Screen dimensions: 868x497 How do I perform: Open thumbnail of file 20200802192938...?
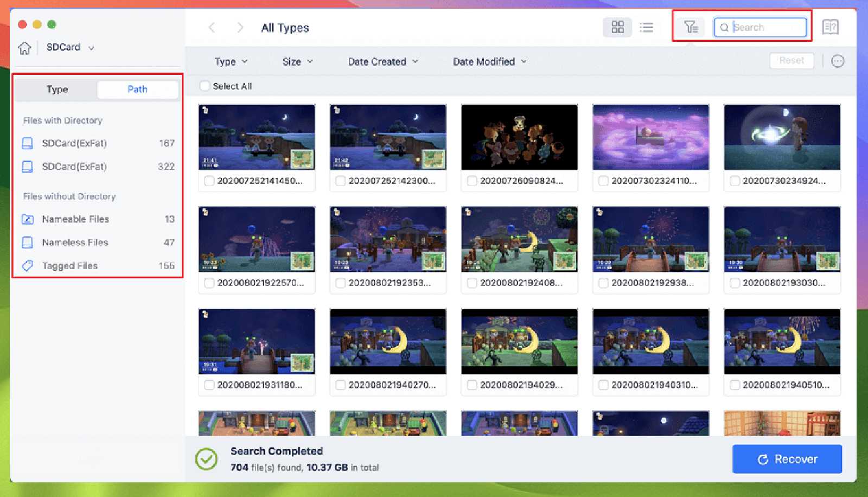pos(650,239)
